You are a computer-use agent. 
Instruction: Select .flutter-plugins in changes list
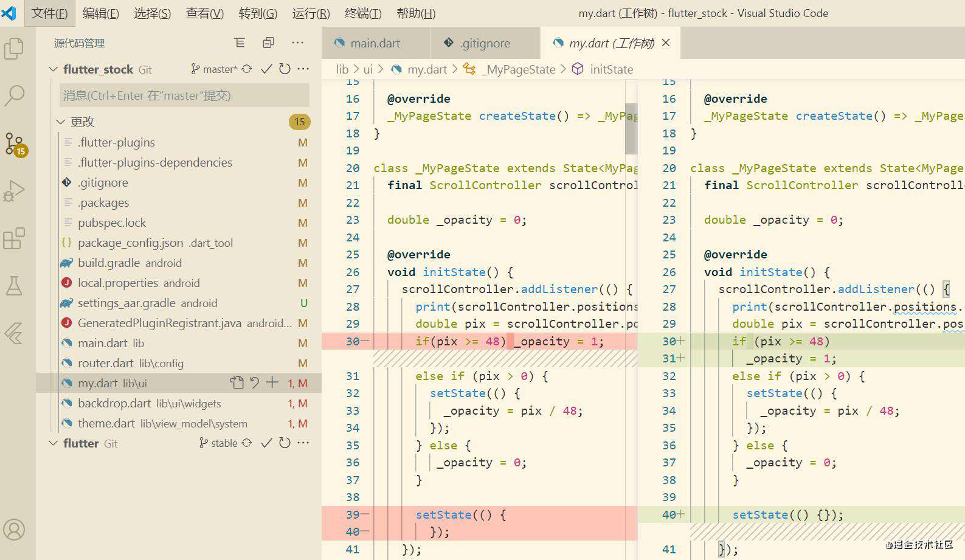(179, 142)
